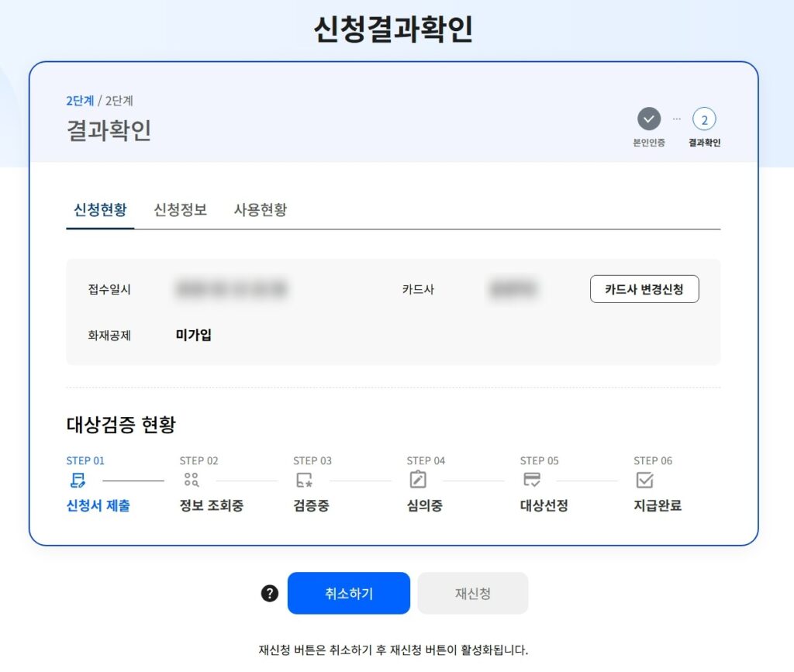
Task: Click the 지급완료 step label
Action: click(658, 506)
